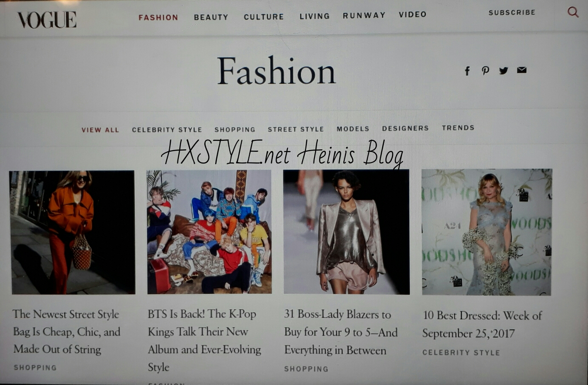Select the Celebrity Style filter tab
This screenshot has height=385, width=588.
(x=167, y=129)
